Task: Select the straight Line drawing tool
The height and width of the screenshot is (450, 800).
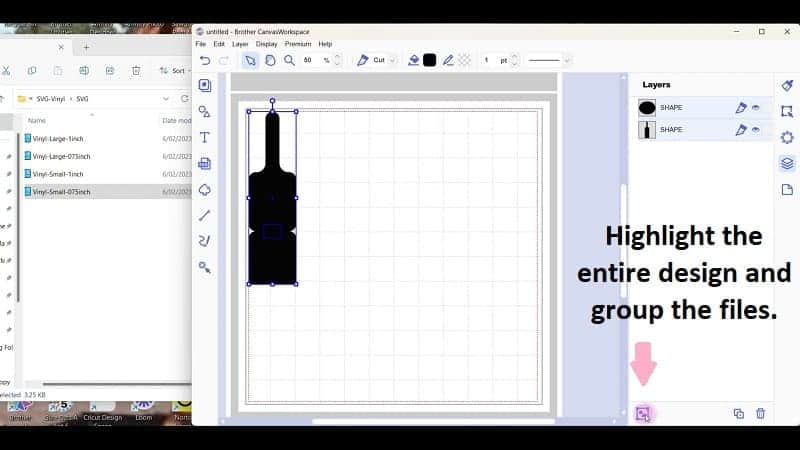Action: [x=205, y=215]
